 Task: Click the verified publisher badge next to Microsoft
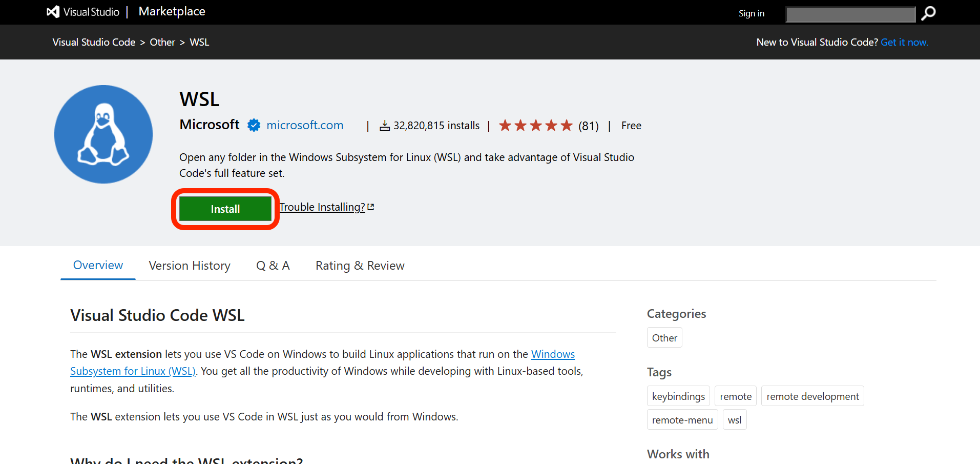pyautogui.click(x=254, y=125)
